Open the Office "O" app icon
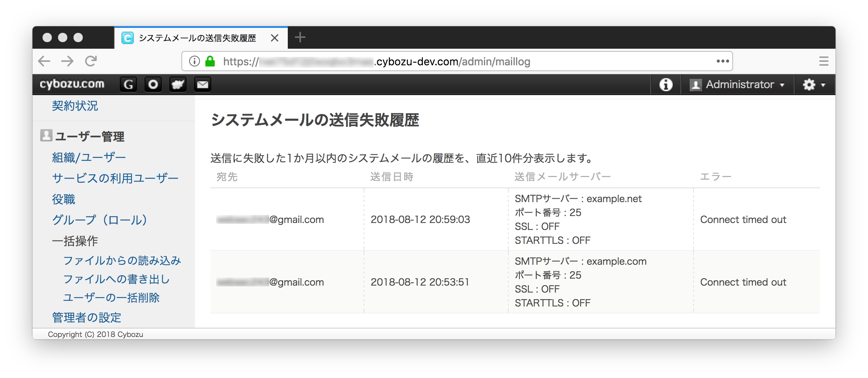Viewport: 868px width, 378px height. point(153,84)
